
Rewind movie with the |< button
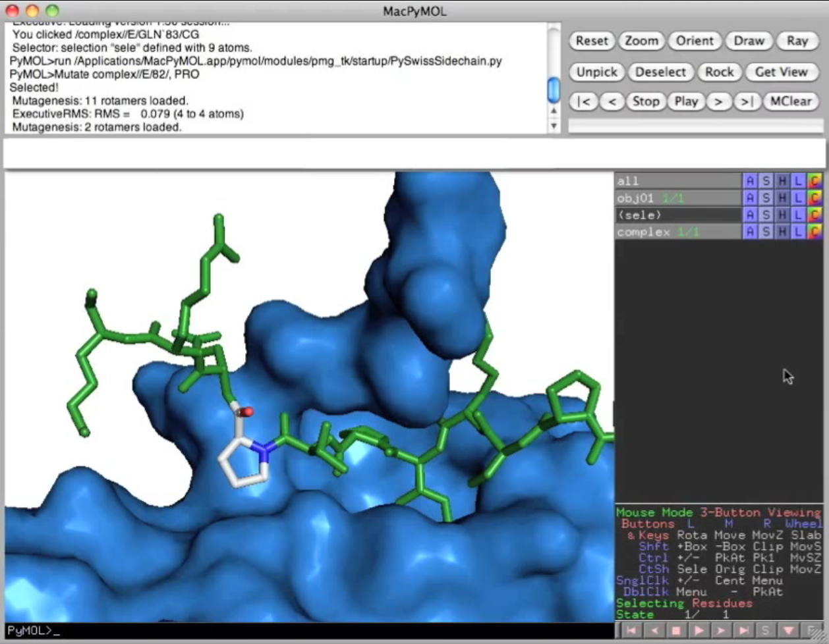coord(584,101)
